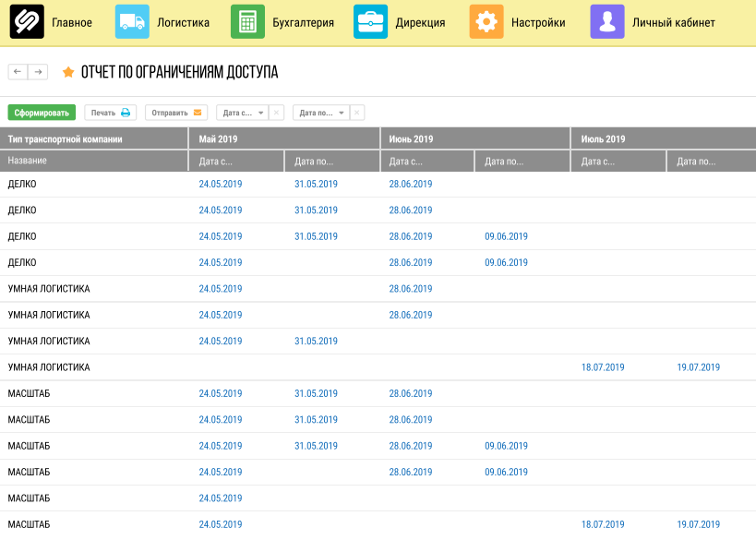Open 28.06.2019 in the second ДЕЛКО row
This screenshot has width=756, height=540.
tap(411, 210)
